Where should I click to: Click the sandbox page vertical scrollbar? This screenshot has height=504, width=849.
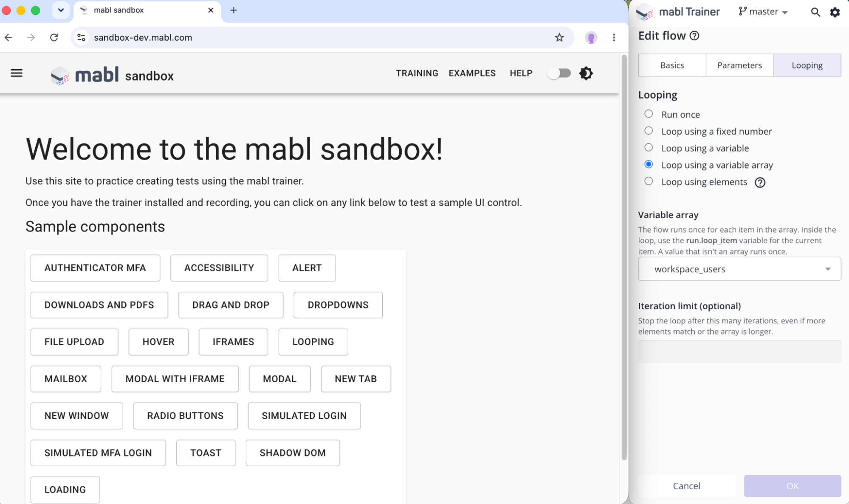pyautogui.click(x=624, y=257)
